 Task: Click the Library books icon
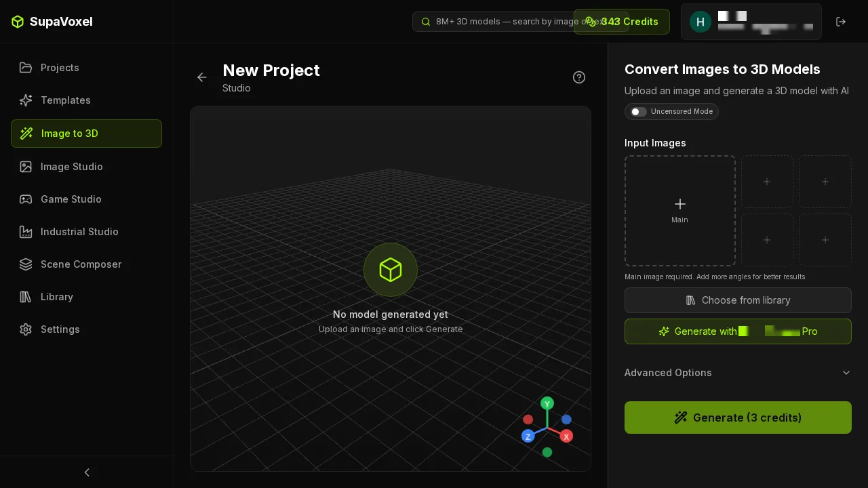[26, 297]
